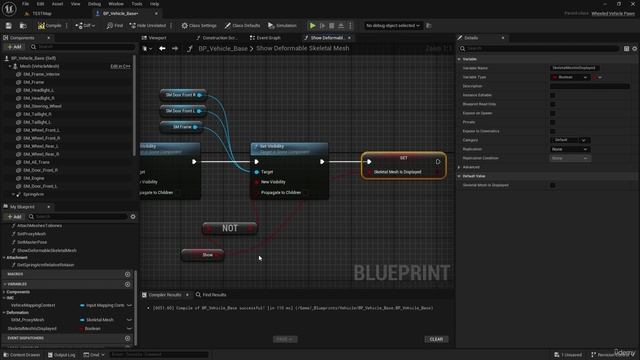
Task: Open Variable Type Boolean dropdown
Action: pyautogui.click(x=570, y=77)
